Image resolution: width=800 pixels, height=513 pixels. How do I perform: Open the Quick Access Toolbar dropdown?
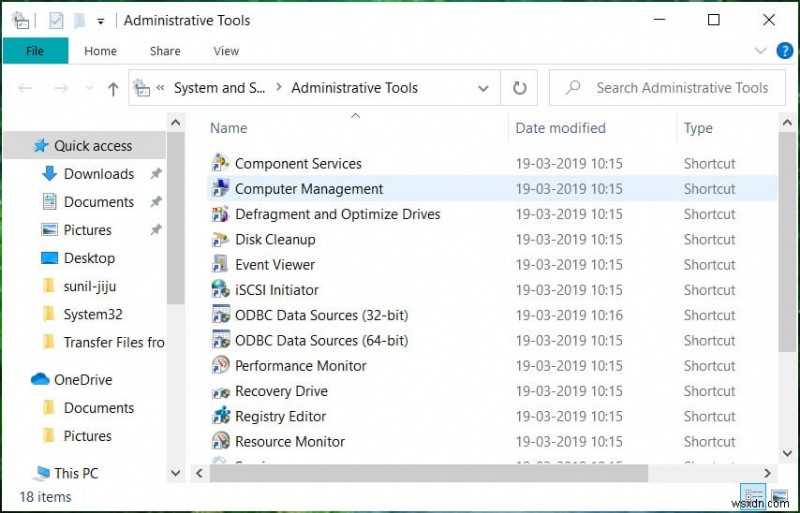(100, 20)
